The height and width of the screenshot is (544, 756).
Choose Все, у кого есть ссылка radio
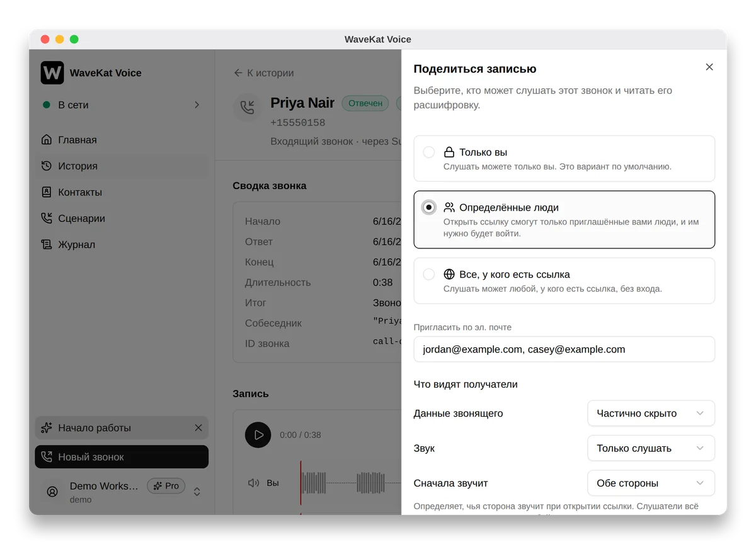coord(429,274)
